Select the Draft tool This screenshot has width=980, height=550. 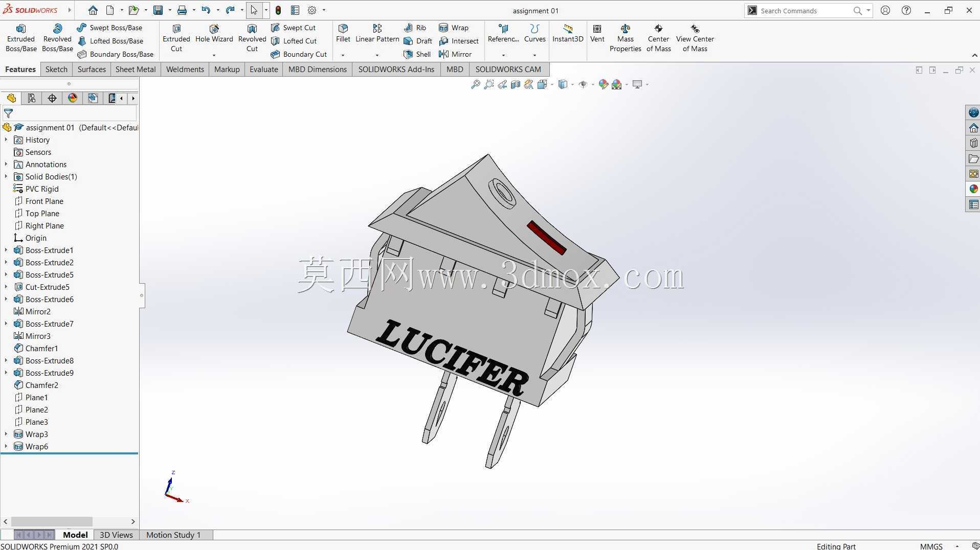418,41
